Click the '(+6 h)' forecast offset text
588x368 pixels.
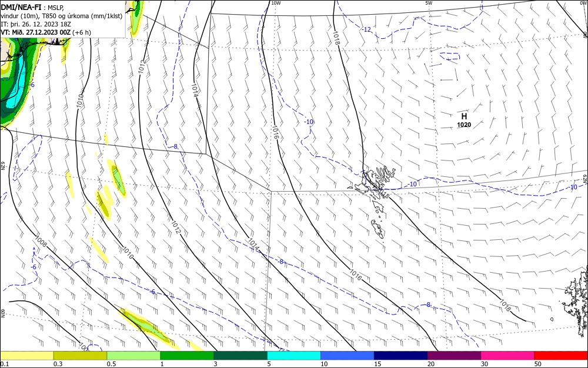point(81,32)
